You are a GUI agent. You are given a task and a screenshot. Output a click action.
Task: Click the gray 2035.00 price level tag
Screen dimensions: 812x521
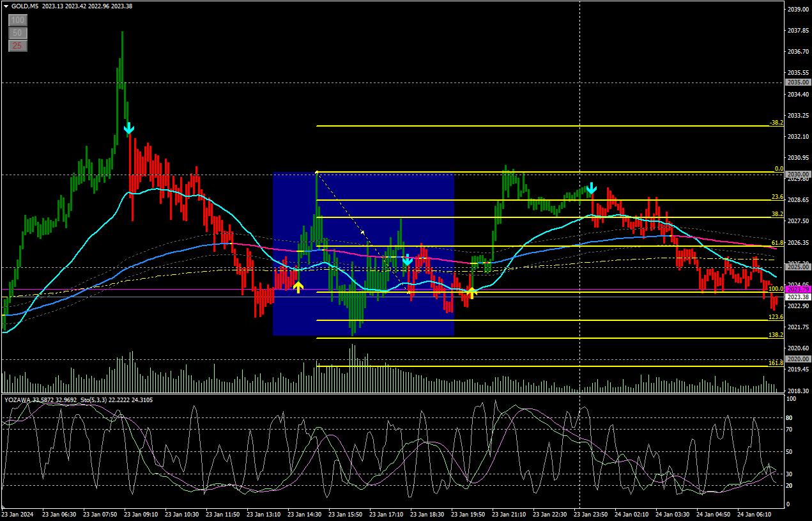point(798,82)
